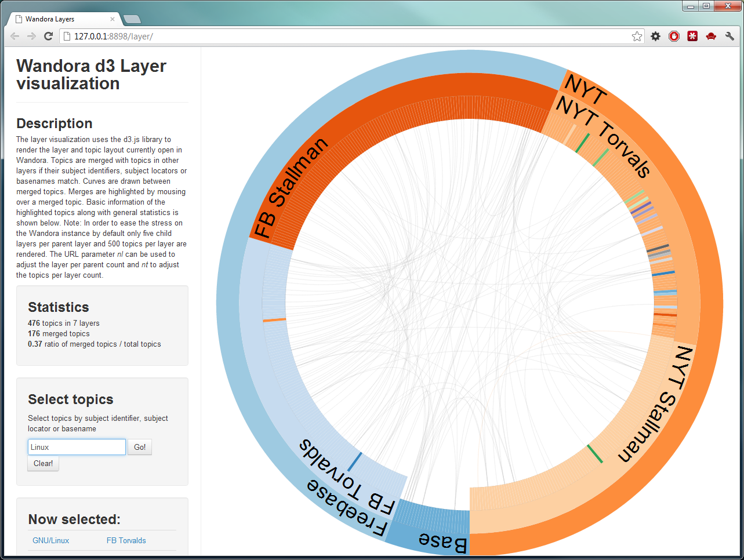
Task: Click the browser back arrow
Action: pyautogui.click(x=15, y=36)
